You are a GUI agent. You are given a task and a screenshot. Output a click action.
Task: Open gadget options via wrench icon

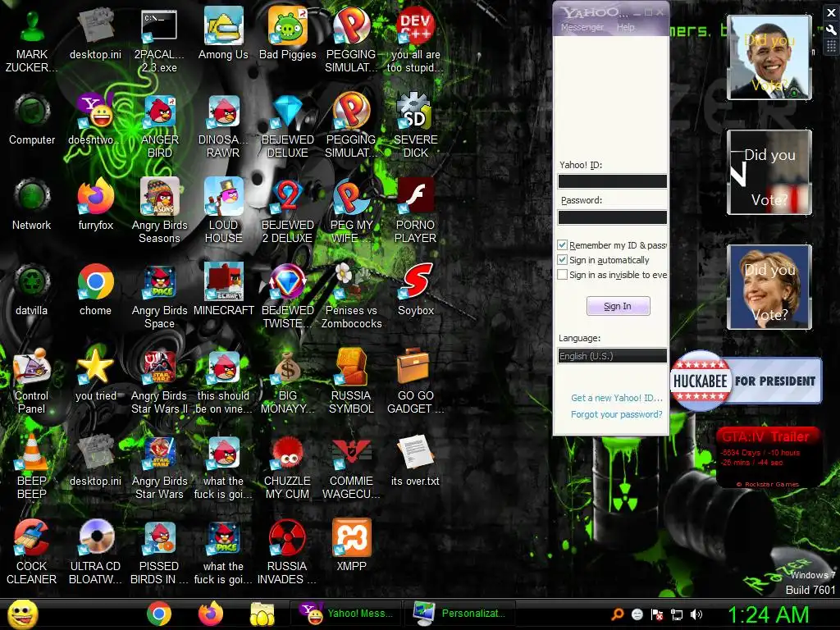(831, 30)
